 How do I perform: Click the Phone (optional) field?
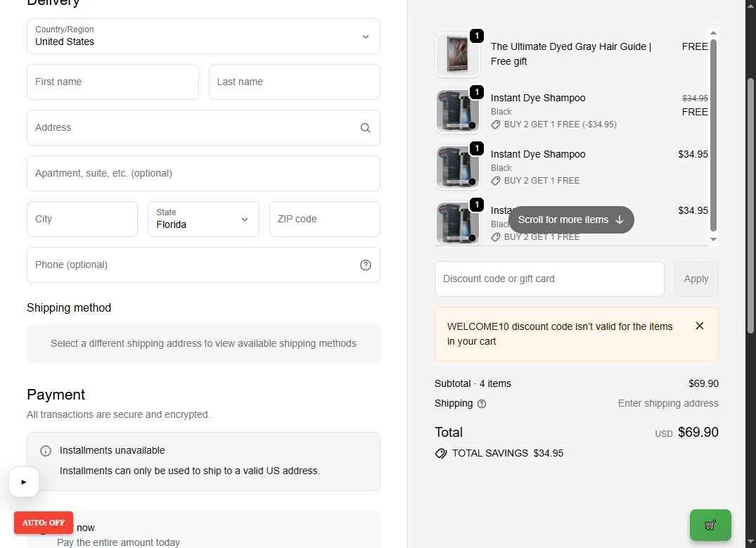tap(203, 265)
